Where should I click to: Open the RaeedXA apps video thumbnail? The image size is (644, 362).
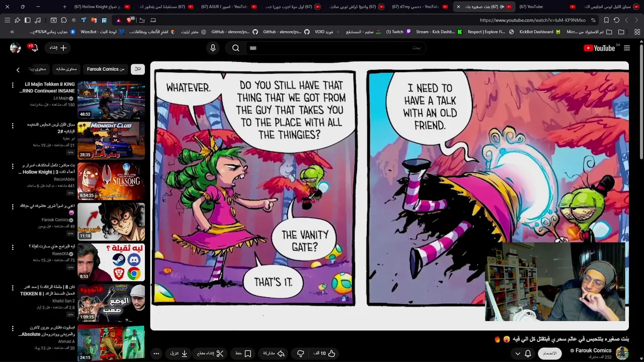111,262
